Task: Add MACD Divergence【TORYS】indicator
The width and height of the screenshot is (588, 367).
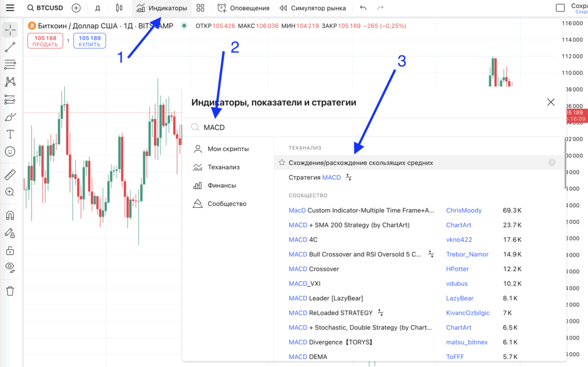Action: (x=331, y=342)
